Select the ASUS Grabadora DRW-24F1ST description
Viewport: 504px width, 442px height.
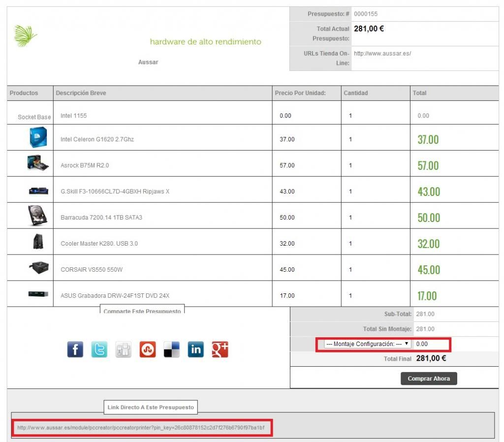[x=115, y=295]
